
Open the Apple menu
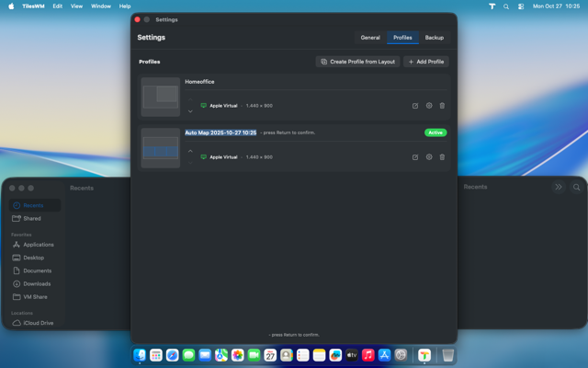click(x=11, y=6)
